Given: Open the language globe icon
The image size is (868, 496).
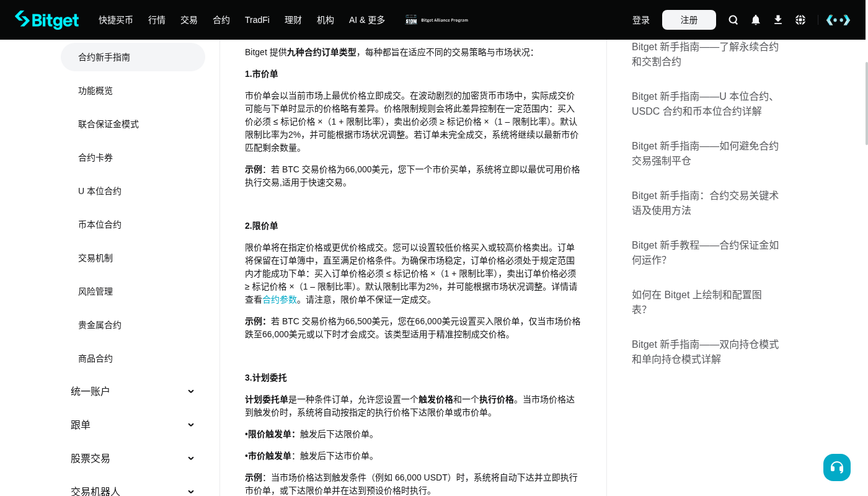Looking at the screenshot, I should pos(800,20).
